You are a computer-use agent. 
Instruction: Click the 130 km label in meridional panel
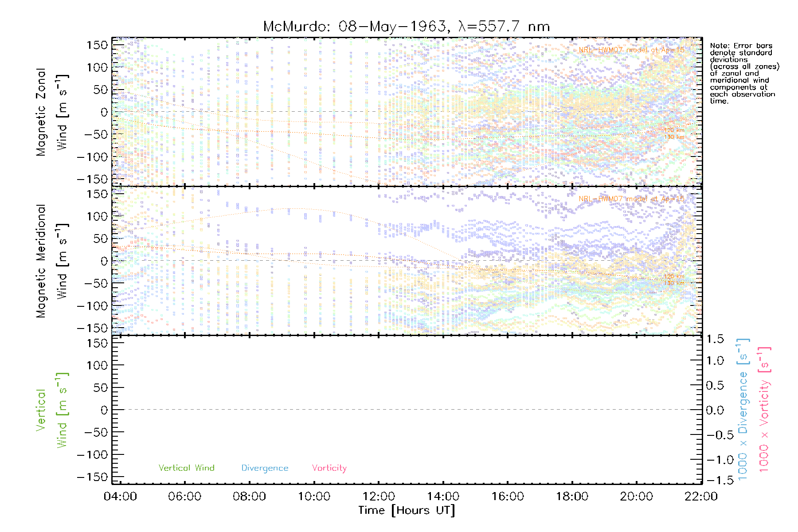click(674, 283)
